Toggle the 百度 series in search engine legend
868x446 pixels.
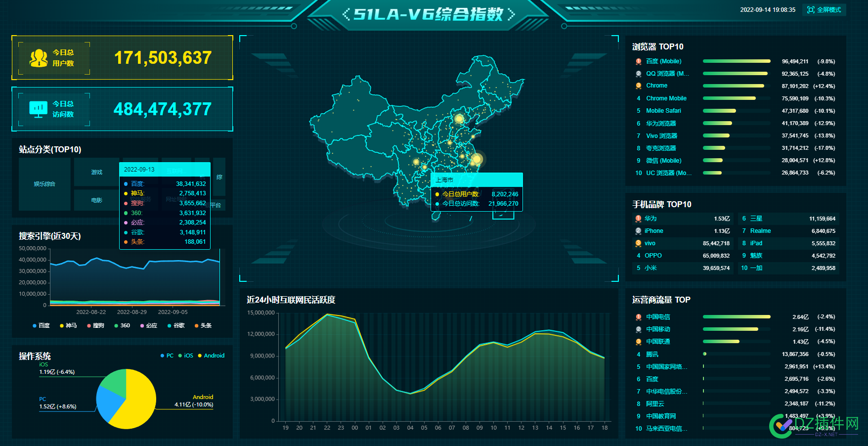tap(41, 325)
